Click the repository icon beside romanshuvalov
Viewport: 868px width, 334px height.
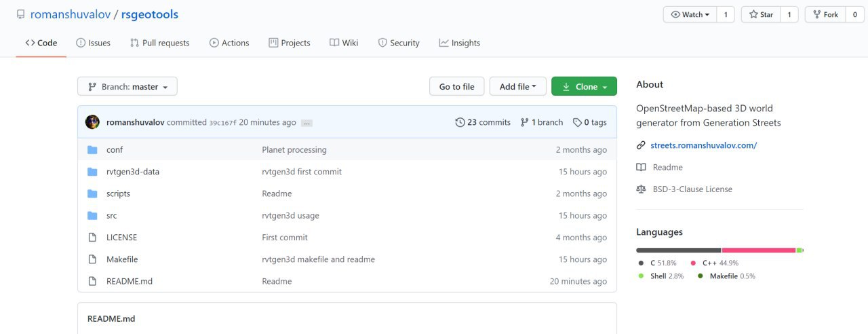pyautogui.click(x=20, y=14)
